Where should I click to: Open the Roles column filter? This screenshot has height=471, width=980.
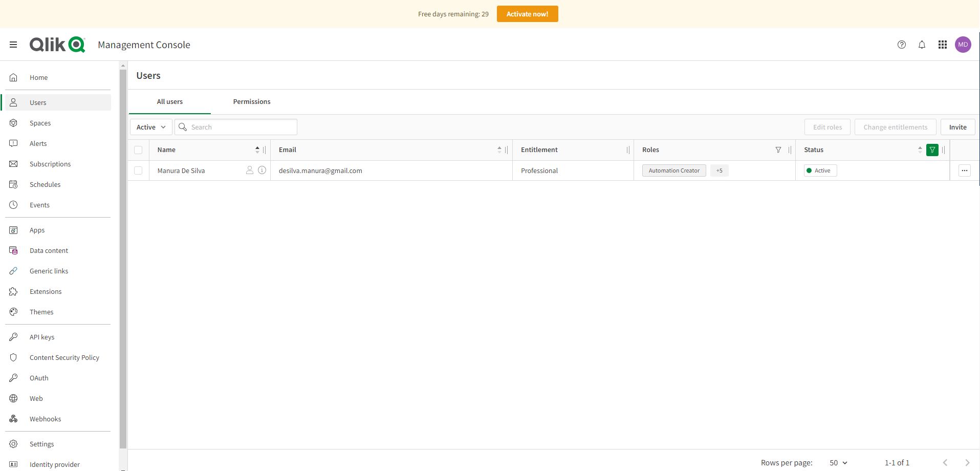point(778,150)
